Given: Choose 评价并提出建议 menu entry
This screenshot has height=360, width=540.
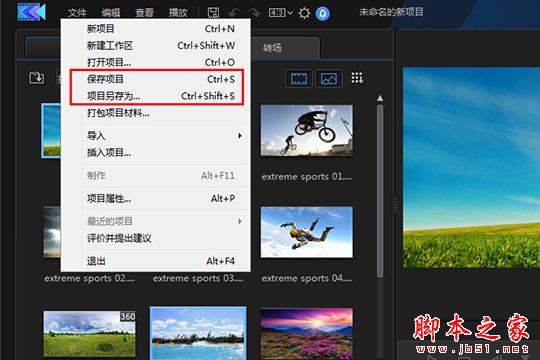Looking at the screenshot, I should click(x=156, y=238).
